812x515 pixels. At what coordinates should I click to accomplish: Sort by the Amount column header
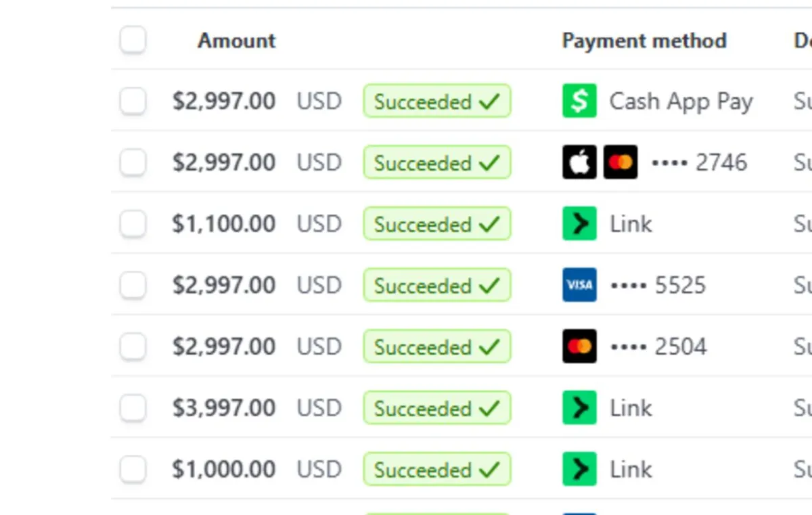point(236,41)
